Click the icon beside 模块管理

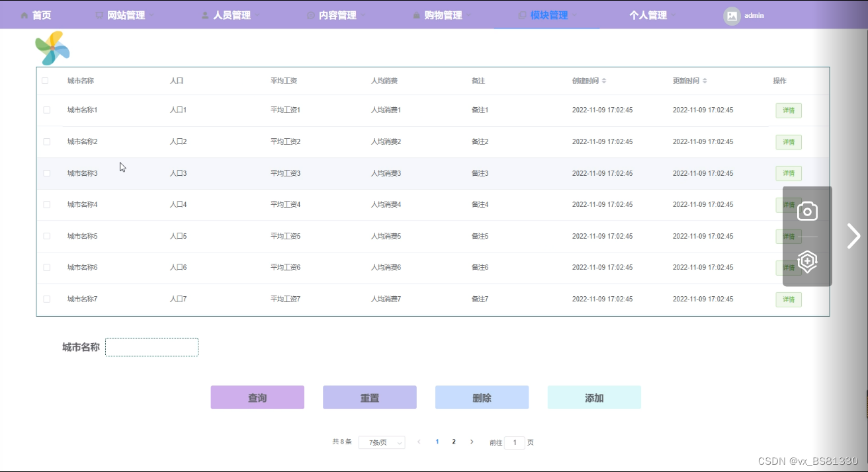[x=522, y=15]
